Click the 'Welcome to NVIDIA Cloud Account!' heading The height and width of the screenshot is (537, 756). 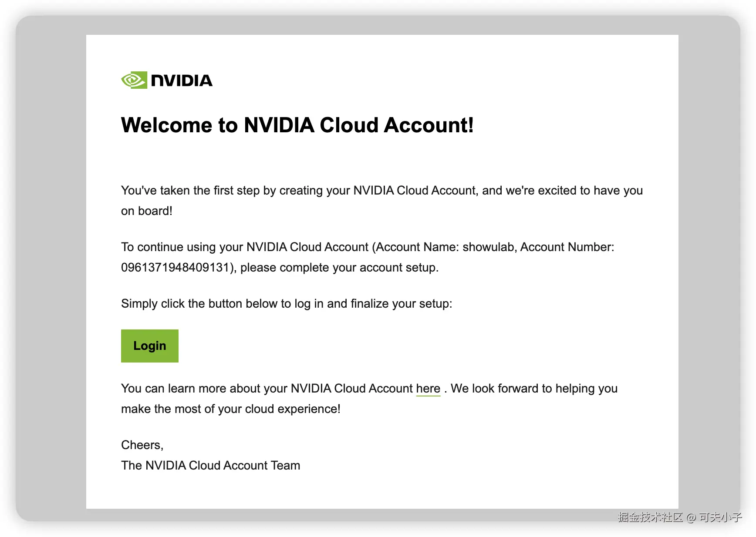[297, 125]
